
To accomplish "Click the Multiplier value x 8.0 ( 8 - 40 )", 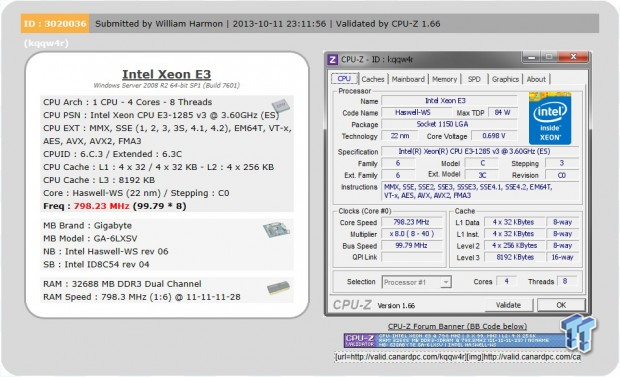I will coord(411,234).
